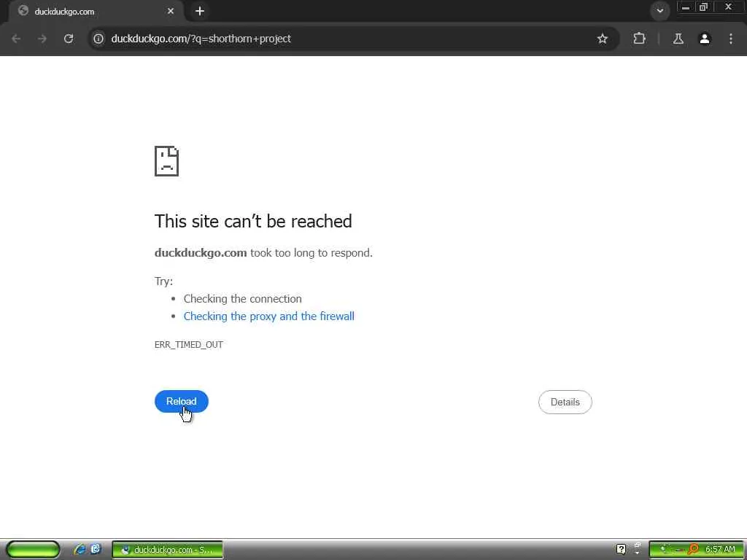Viewport: 747px width, 560px height.
Task: Click the blue Reload button
Action: (182, 402)
